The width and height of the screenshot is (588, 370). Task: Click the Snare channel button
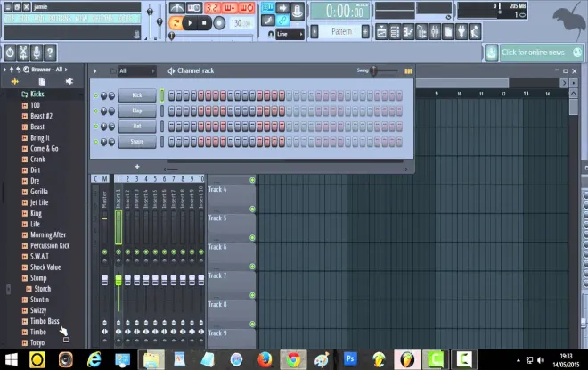click(x=137, y=142)
